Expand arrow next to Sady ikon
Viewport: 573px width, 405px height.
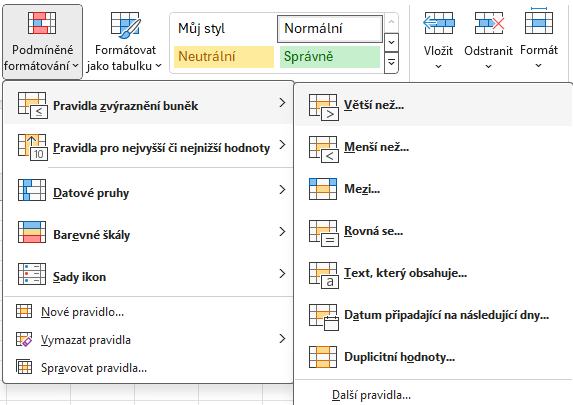click(282, 273)
